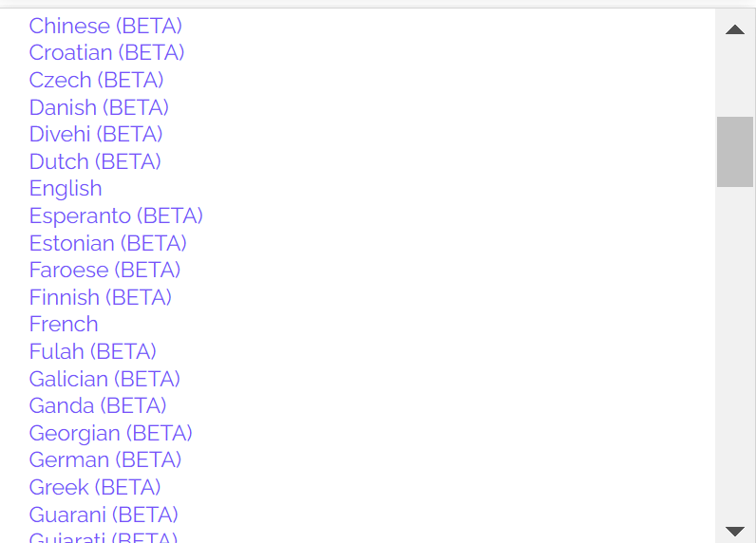Select Finnish (BETA) language
This screenshot has width=756, height=543.
tap(100, 297)
